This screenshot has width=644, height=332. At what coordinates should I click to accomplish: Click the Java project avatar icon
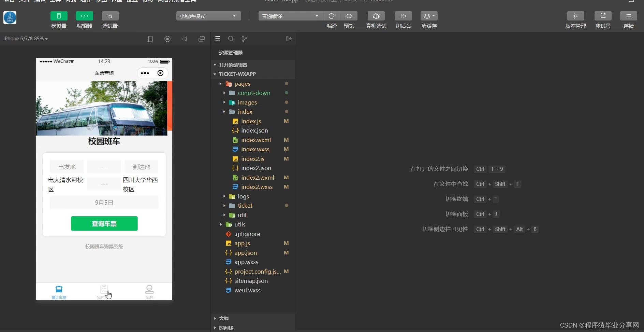pyautogui.click(x=10, y=17)
